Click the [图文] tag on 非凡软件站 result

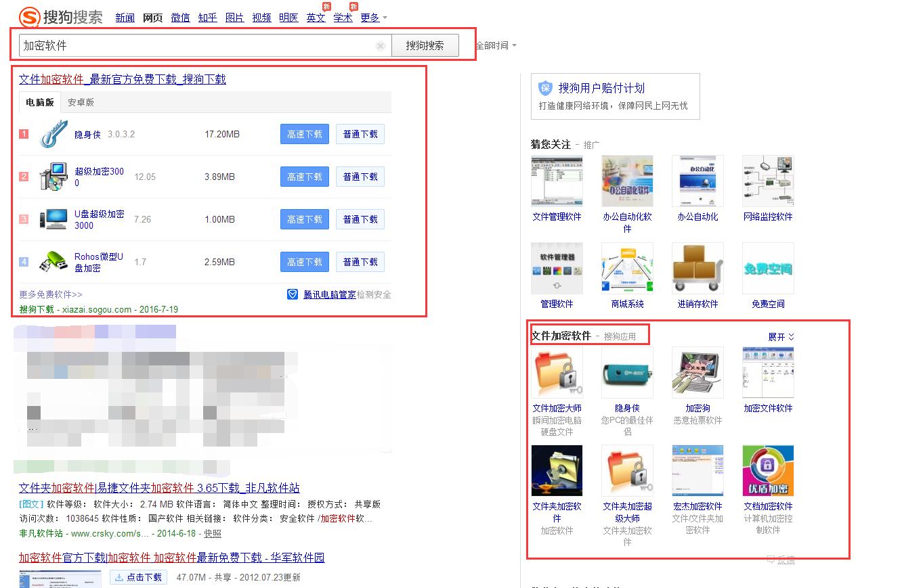(31, 504)
